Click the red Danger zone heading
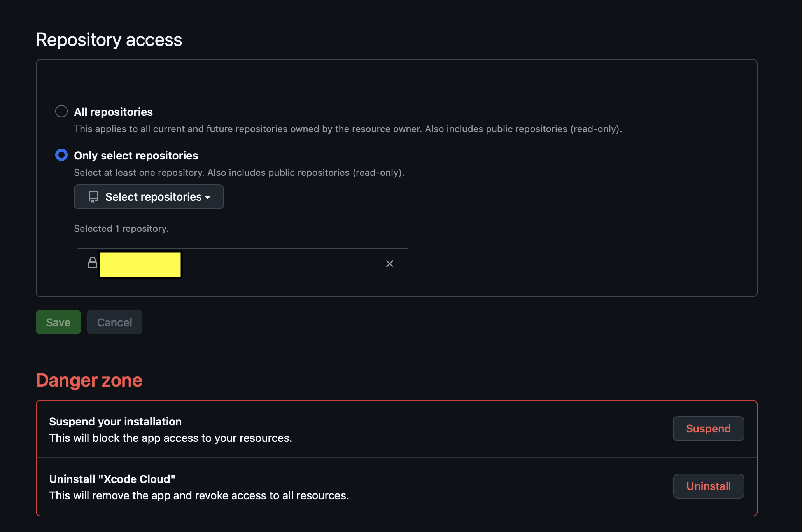 click(89, 380)
